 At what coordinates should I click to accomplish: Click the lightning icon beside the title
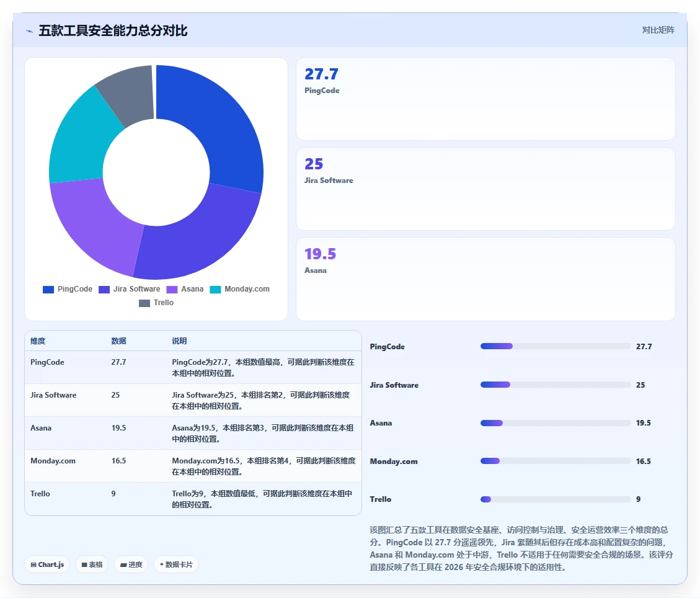pos(30,31)
